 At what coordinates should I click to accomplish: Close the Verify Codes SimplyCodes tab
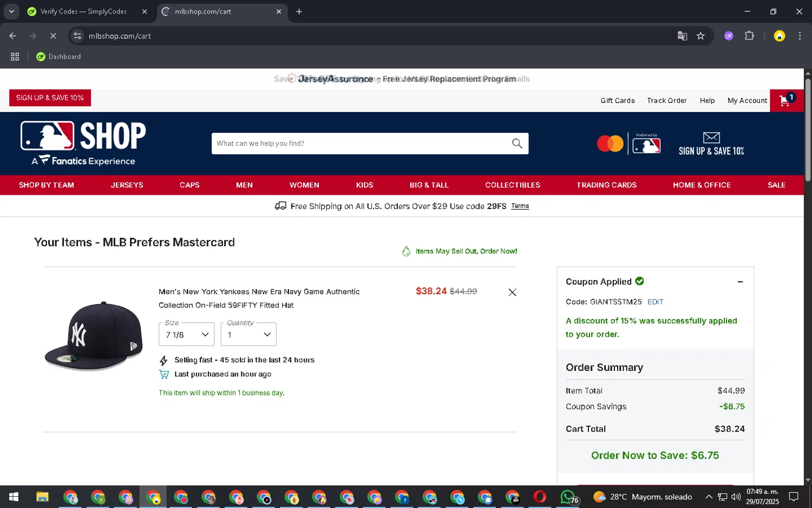(x=145, y=11)
